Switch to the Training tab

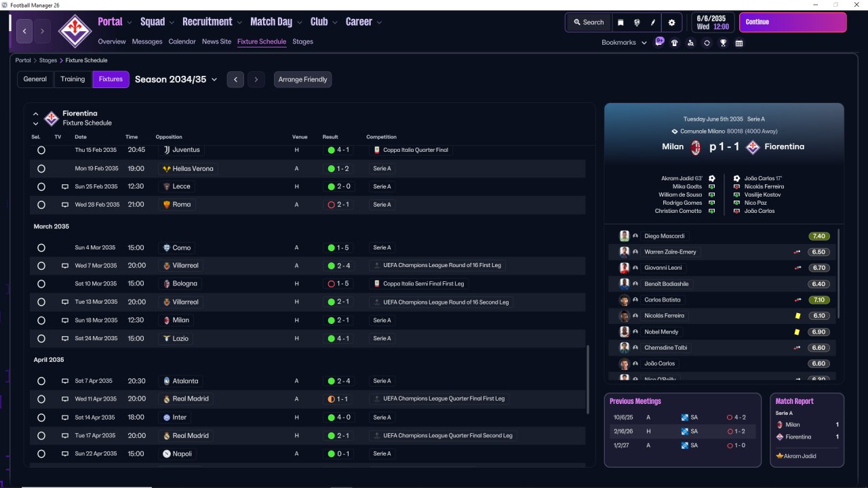pyautogui.click(x=73, y=79)
